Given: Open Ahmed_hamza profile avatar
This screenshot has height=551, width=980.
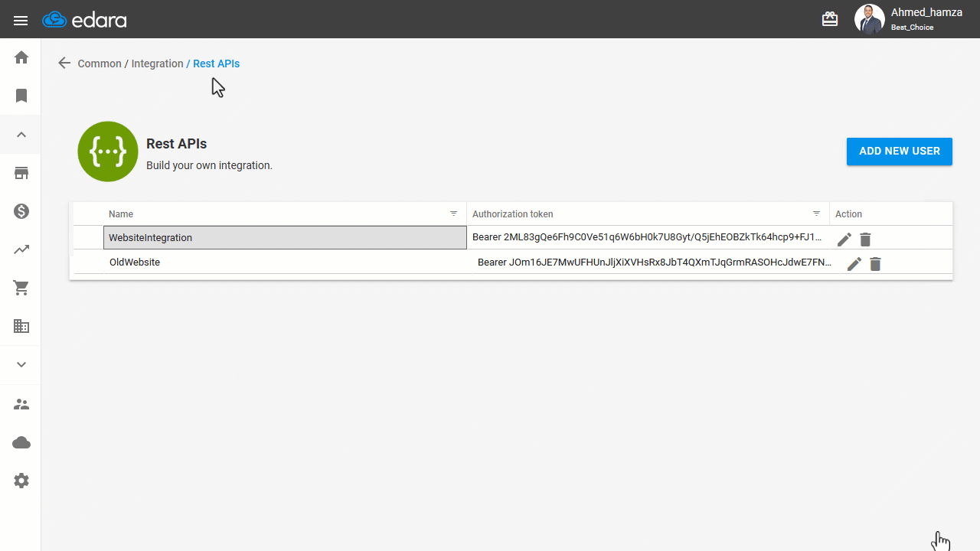Looking at the screenshot, I should click(869, 19).
